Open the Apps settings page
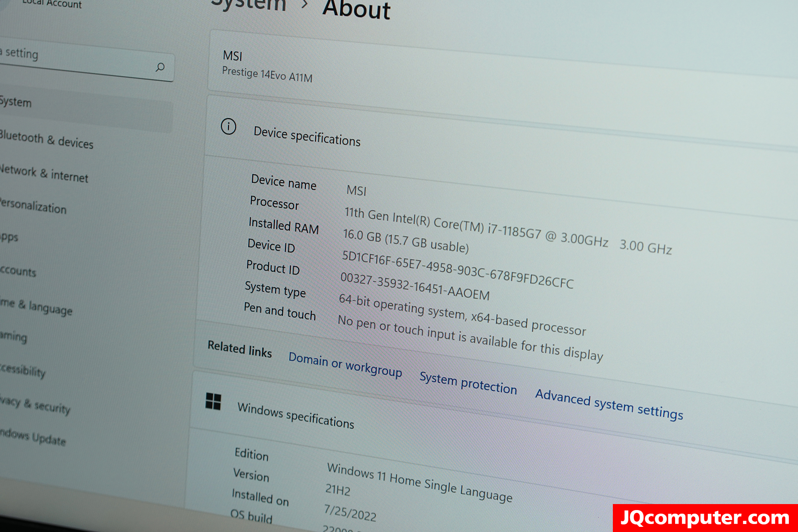 (x=9, y=237)
